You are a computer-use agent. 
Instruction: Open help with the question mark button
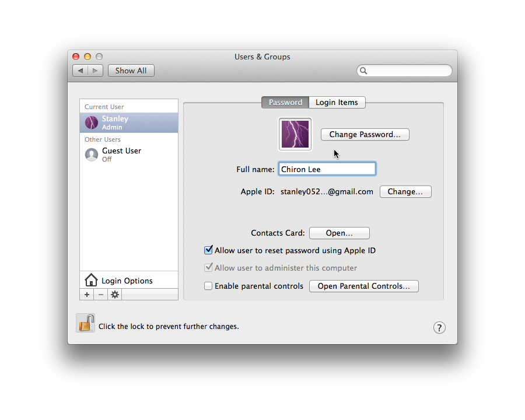pos(439,328)
